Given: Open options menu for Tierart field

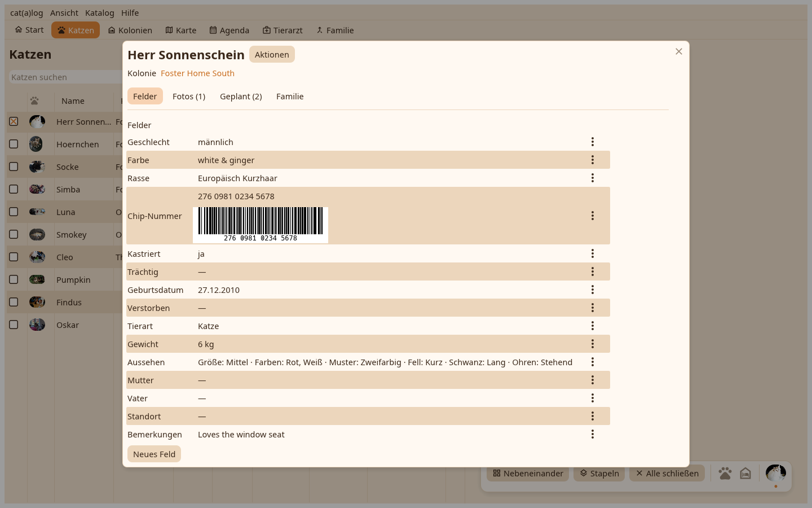Looking at the screenshot, I should click(x=593, y=326).
